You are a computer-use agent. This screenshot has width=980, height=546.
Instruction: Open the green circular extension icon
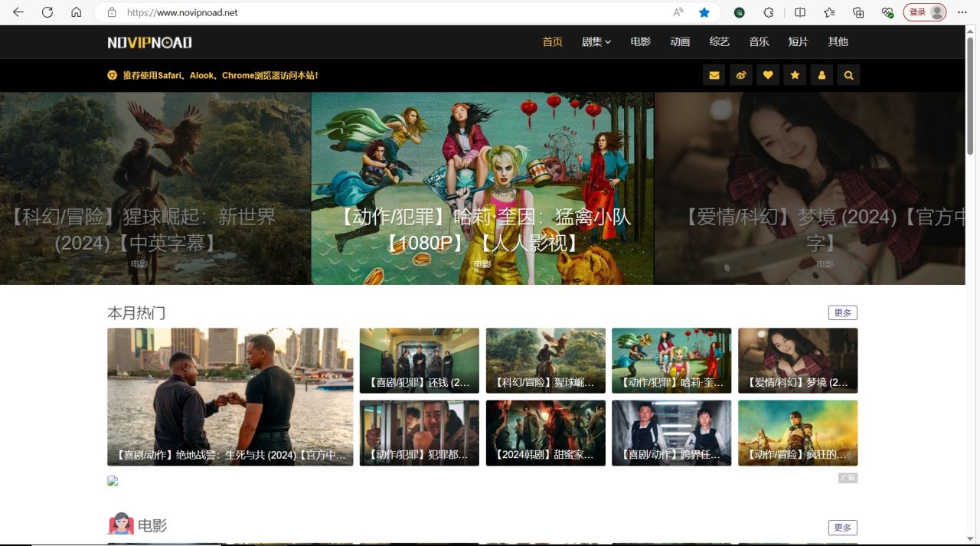740,12
